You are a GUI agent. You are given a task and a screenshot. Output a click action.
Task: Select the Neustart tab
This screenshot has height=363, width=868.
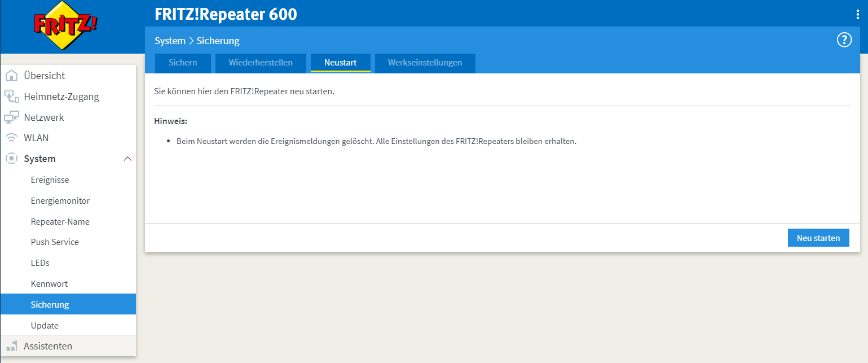point(340,63)
